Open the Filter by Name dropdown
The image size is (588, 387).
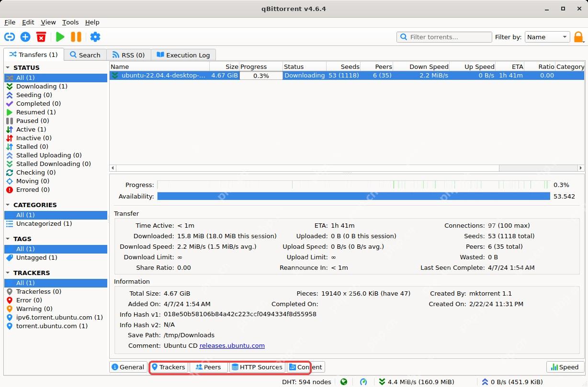tap(547, 37)
